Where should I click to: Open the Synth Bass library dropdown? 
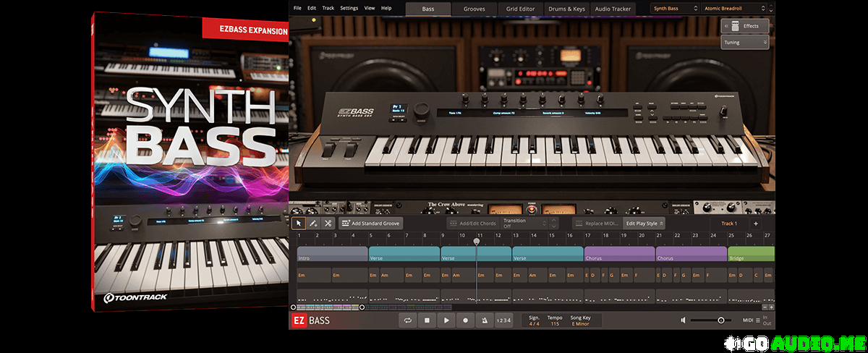673,8
